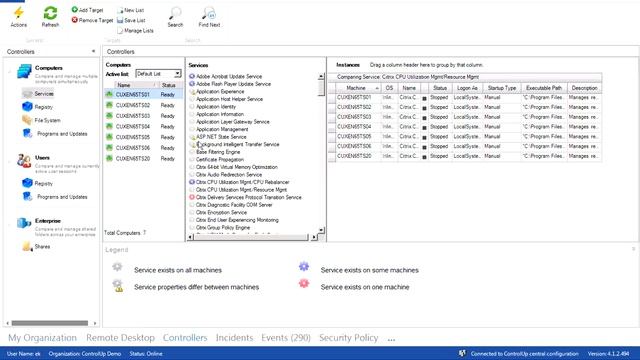Collapse the Controllers sidebar pin arrow
Viewport: 640px width, 360px height.
point(93,51)
